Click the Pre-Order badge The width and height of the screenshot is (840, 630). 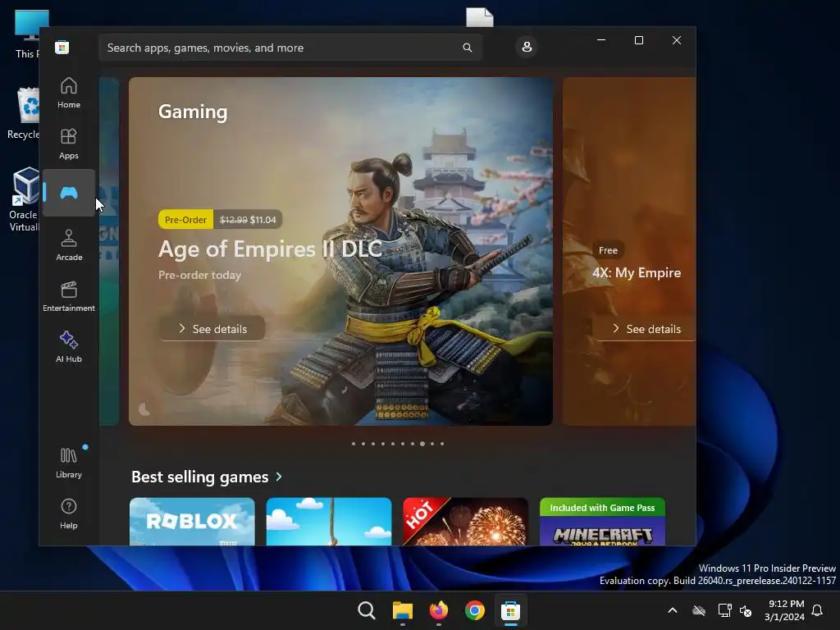point(185,220)
